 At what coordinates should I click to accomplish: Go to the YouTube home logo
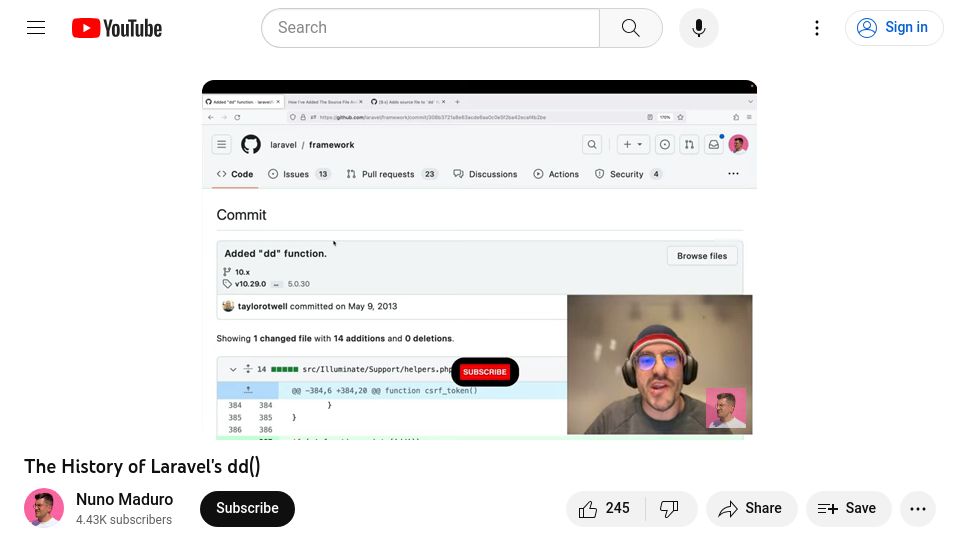tap(117, 28)
